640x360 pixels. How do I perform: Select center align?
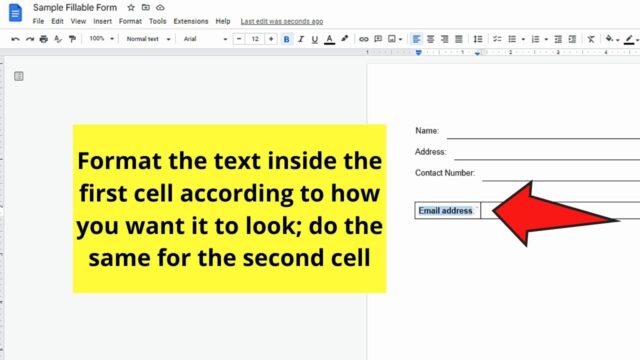point(430,39)
